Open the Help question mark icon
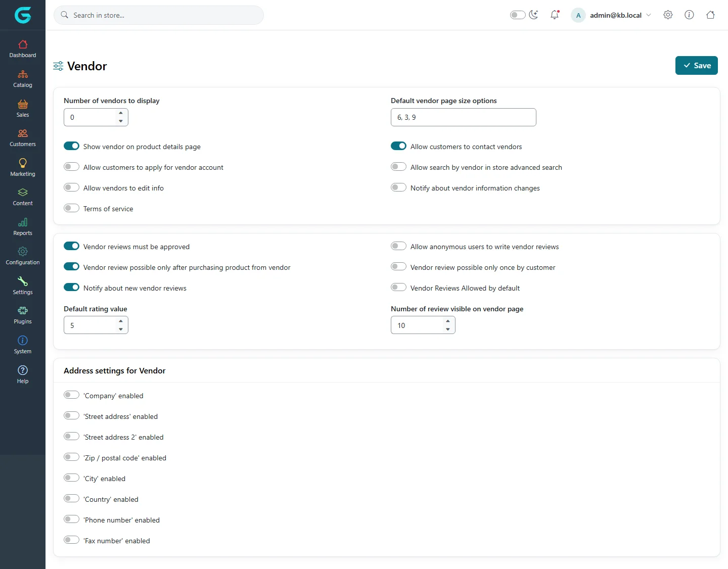The height and width of the screenshot is (569, 728). pos(23,370)
